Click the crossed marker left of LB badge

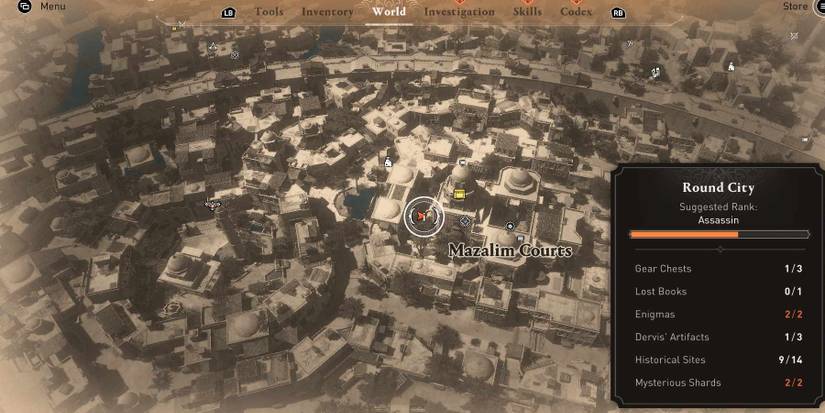182,24
